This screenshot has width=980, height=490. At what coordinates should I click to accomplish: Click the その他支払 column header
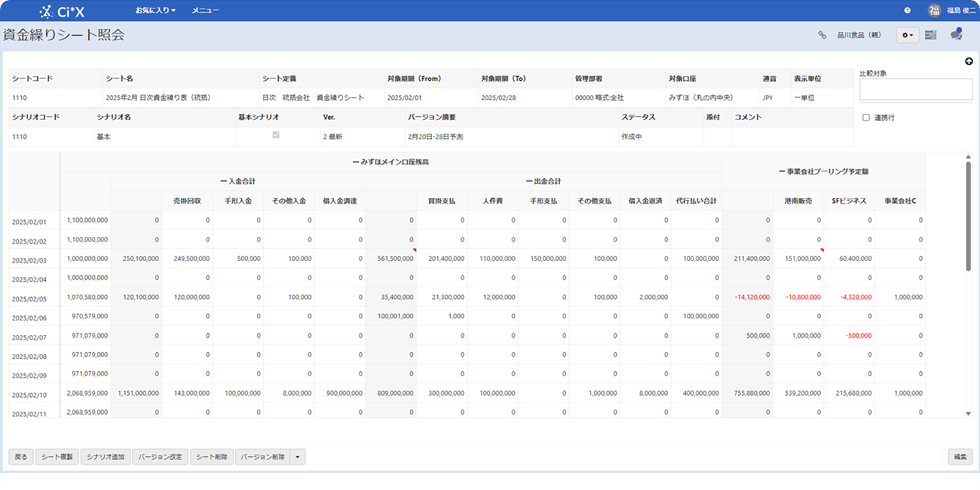[594, 201]
